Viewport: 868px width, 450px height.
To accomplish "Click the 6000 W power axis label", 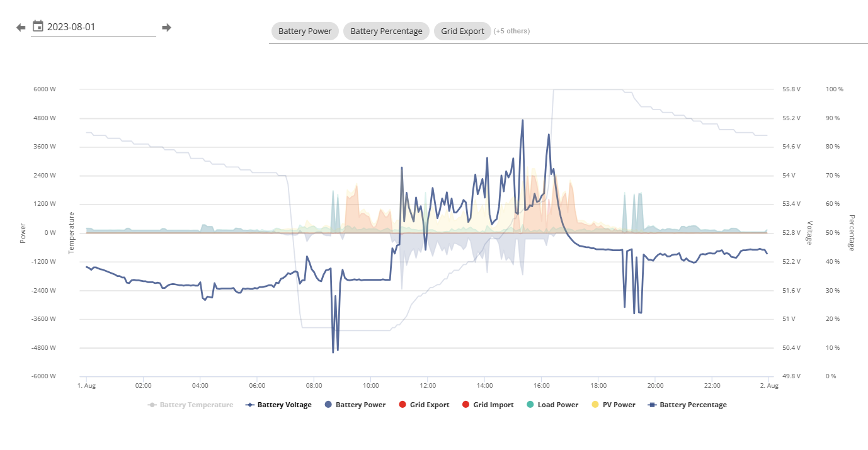I will click(45, 89).
